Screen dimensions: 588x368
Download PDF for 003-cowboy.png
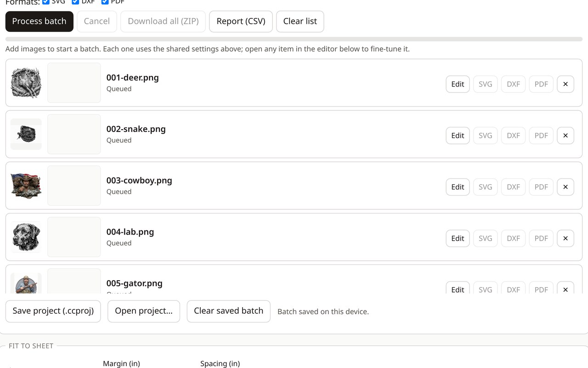pyautogui.click(x=541, y=187)
